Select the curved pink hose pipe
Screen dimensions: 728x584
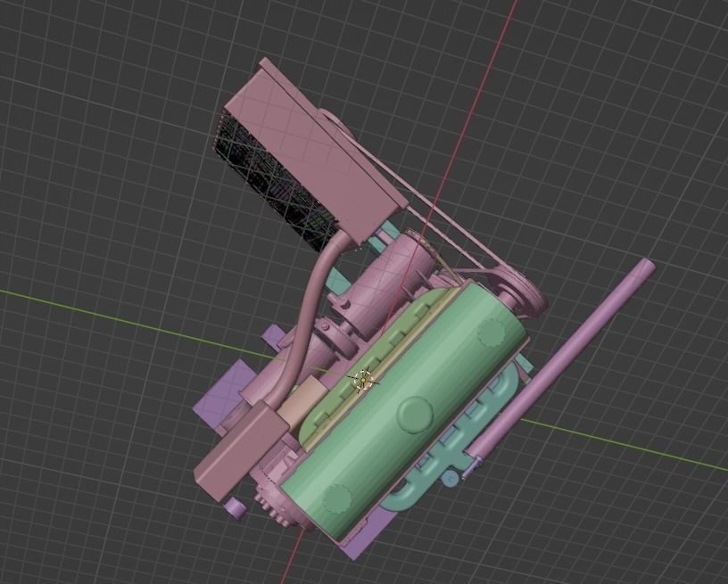(x=309, y=316)
